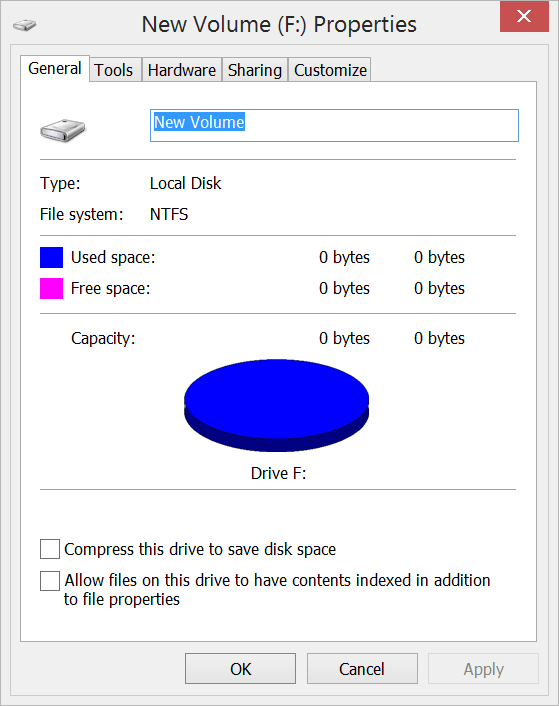The width and height of the screenshot is (559, 706).
Task: Click the drive icon in title bar
Action: pyautogui.click(x=24, y=25)
